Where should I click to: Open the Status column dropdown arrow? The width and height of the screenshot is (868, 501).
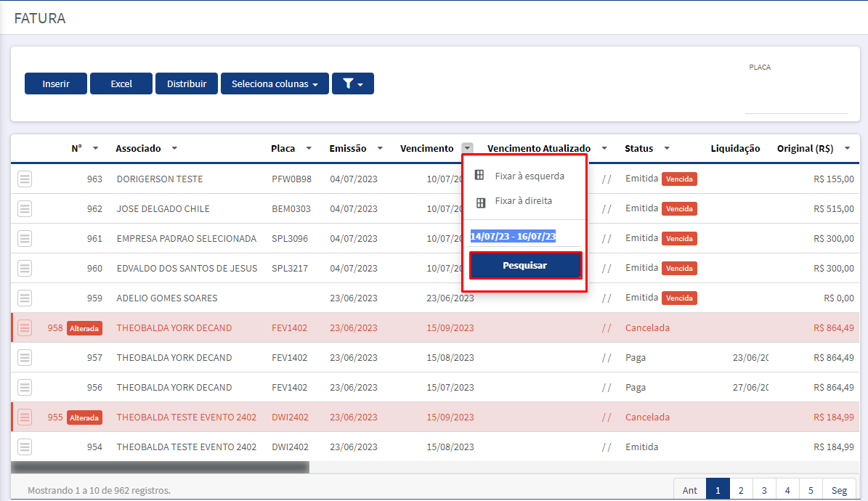[667, 148]
